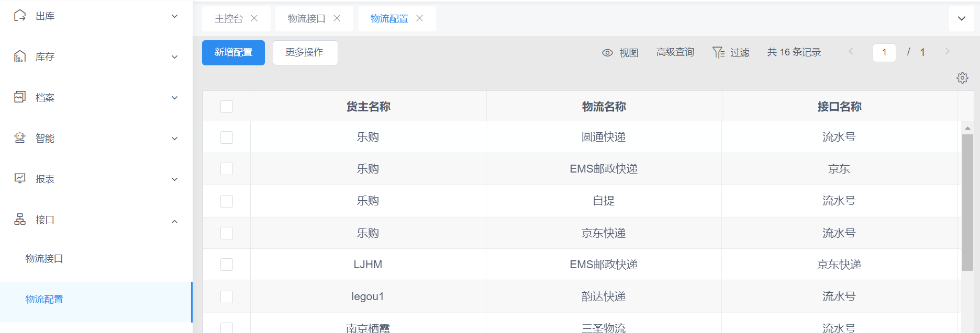Click the 智能 robot sidebar icon

point(20,138)
